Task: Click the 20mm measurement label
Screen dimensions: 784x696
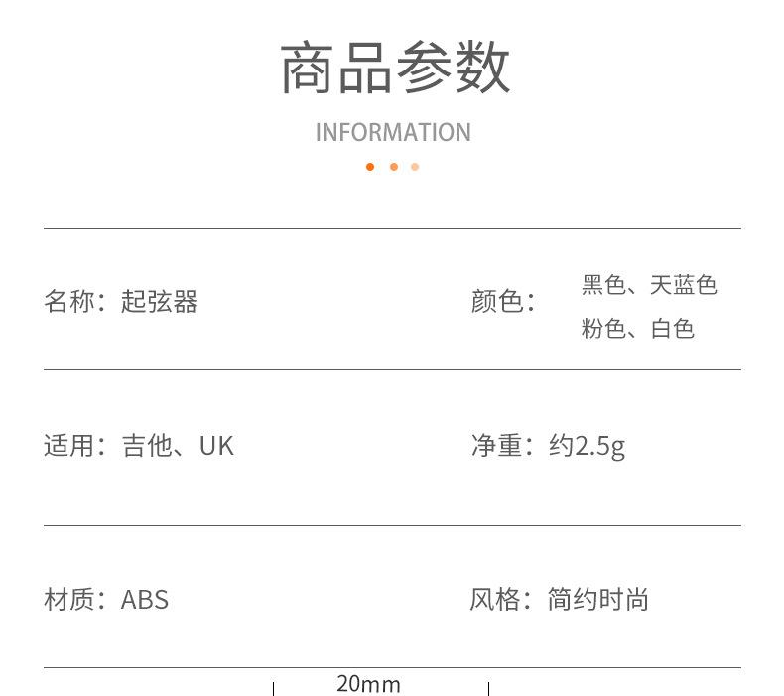Action: 368,684
